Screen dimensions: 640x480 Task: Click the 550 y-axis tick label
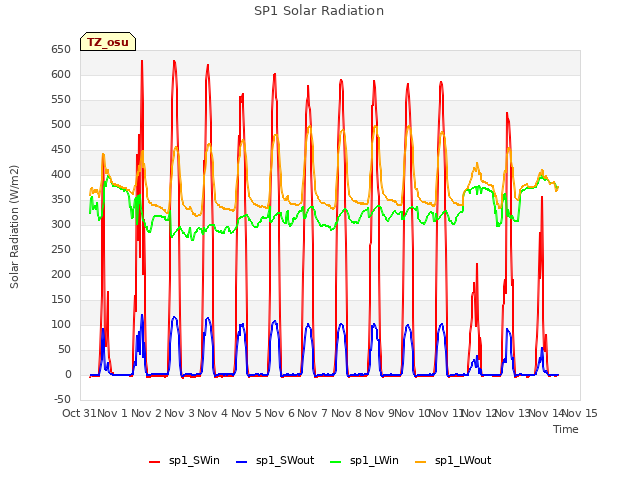coord(61,100)
